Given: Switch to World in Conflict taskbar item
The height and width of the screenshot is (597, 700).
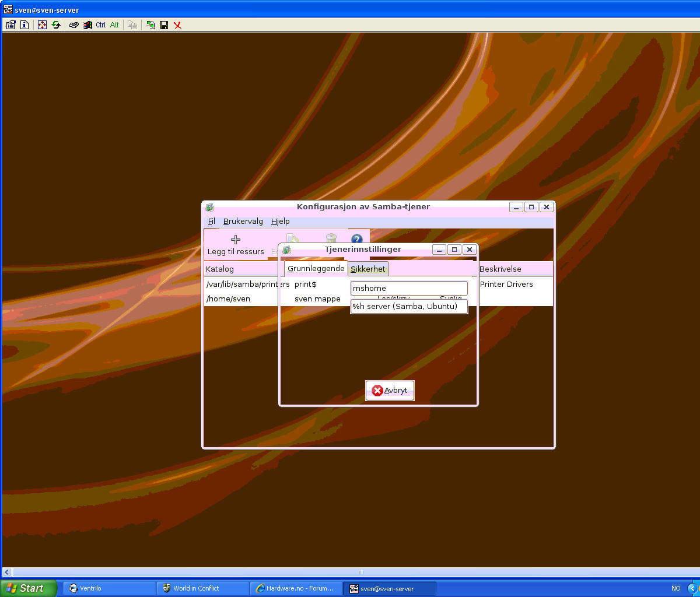Looking at the screenshot, I should 202,589.
